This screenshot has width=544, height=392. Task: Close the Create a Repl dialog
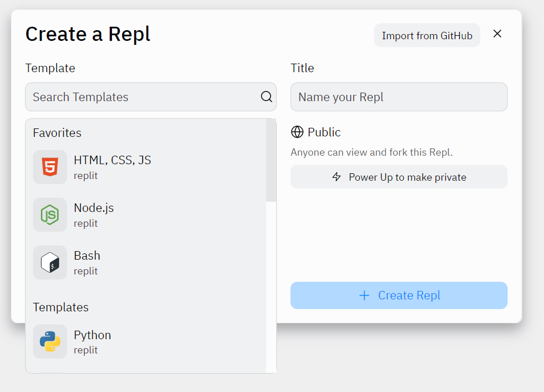click(497, 34)
